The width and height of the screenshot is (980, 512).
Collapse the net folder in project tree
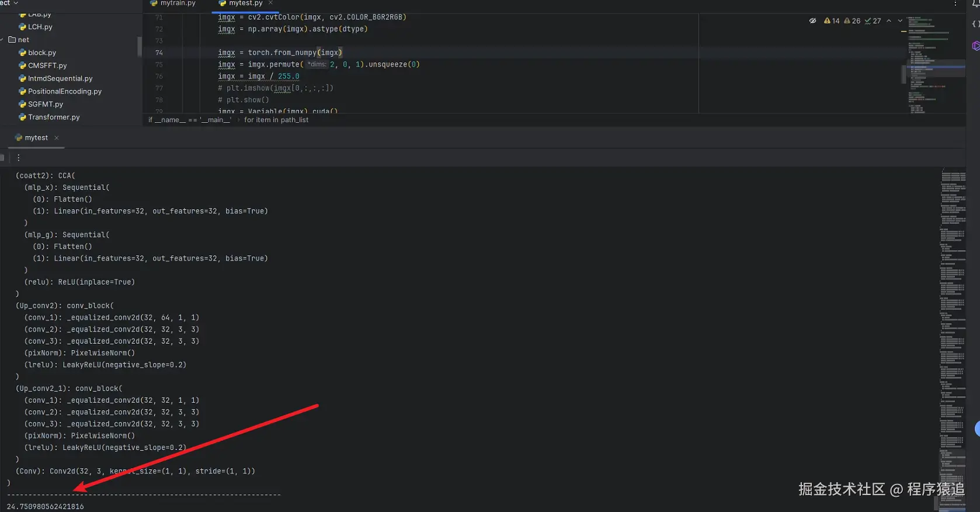tap(2, 40)
